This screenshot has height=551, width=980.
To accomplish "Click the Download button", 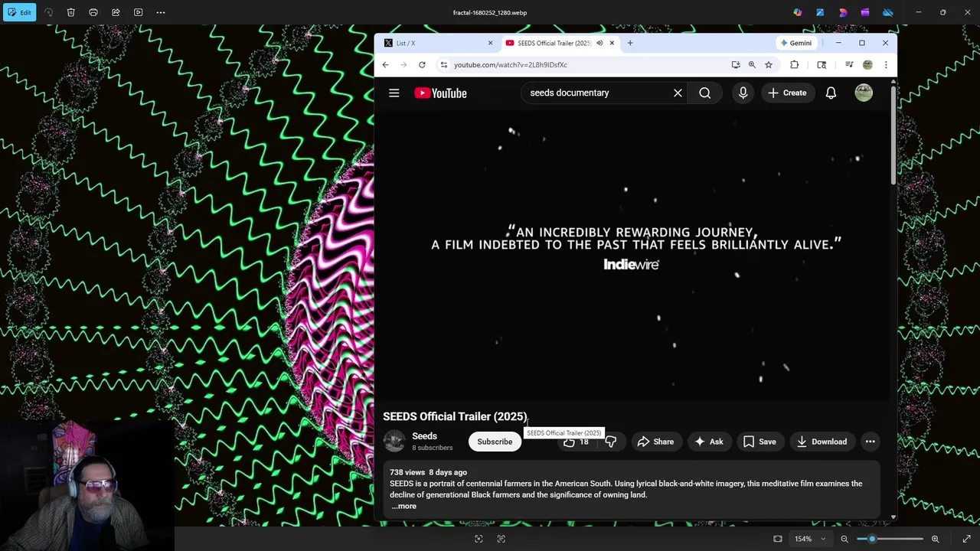I will pyautogui.click(x=822, y=442).
